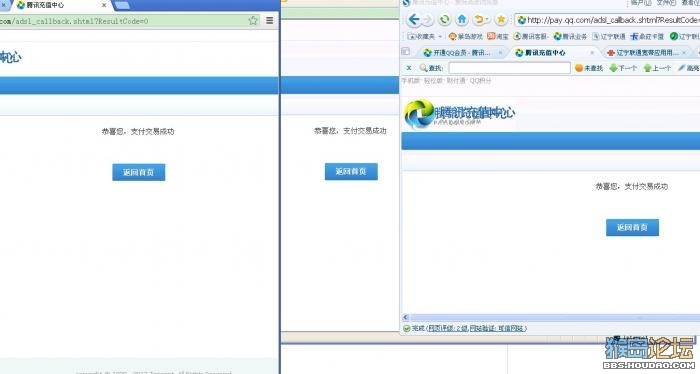Click Sogou browser logo in title bar
This screenshot has width=700, height=374.
pyautogui.click(x=406, y=3)
